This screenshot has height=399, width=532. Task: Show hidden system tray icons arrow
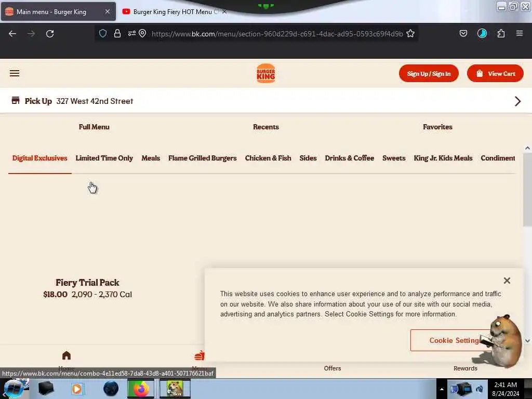pos(442,389)
